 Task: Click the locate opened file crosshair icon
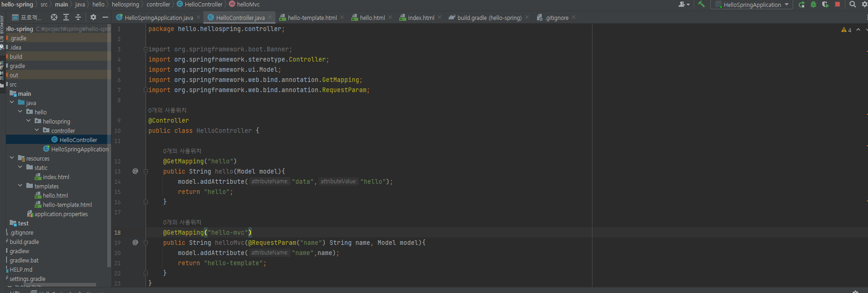(x=54, y=17)
